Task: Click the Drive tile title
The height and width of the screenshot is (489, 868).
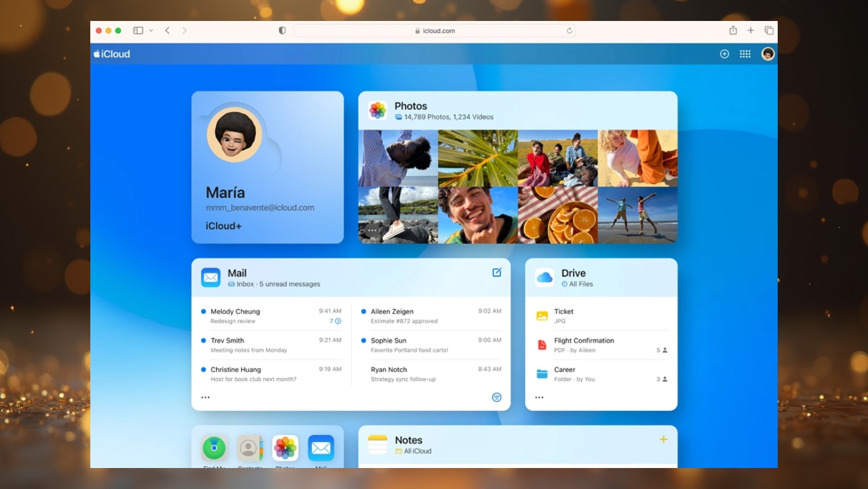Action: tap(574, 273)
